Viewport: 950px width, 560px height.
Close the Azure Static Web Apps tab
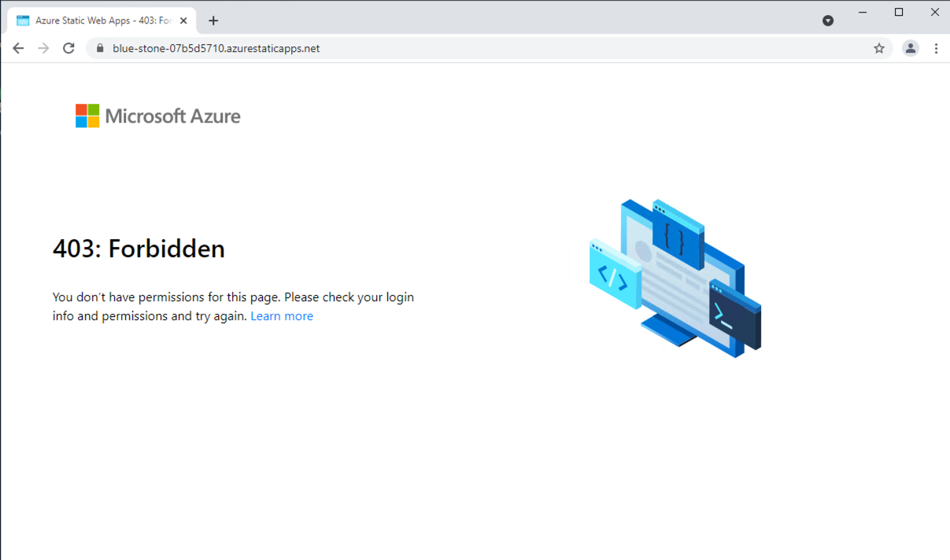pyautogui.click(x=184, y=20)
